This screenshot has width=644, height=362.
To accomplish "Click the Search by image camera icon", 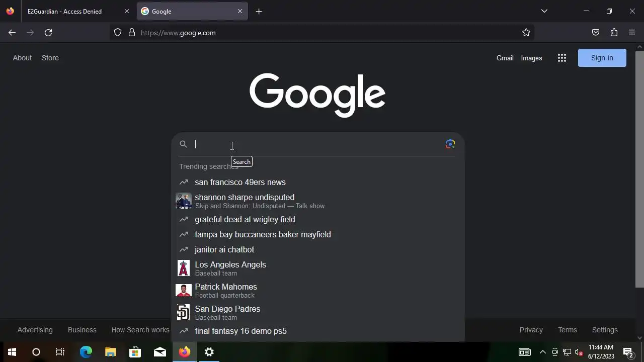I will tap(450, 144).
